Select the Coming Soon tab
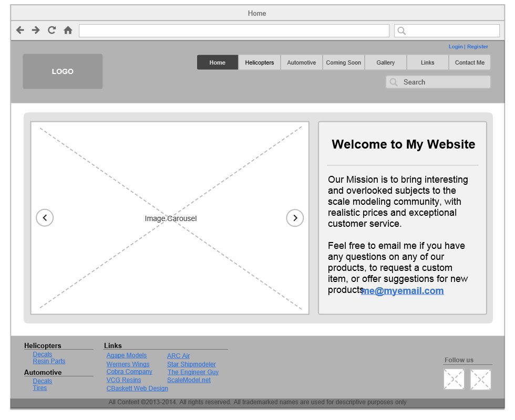This screenshot has width=515, height=420. 344,62
